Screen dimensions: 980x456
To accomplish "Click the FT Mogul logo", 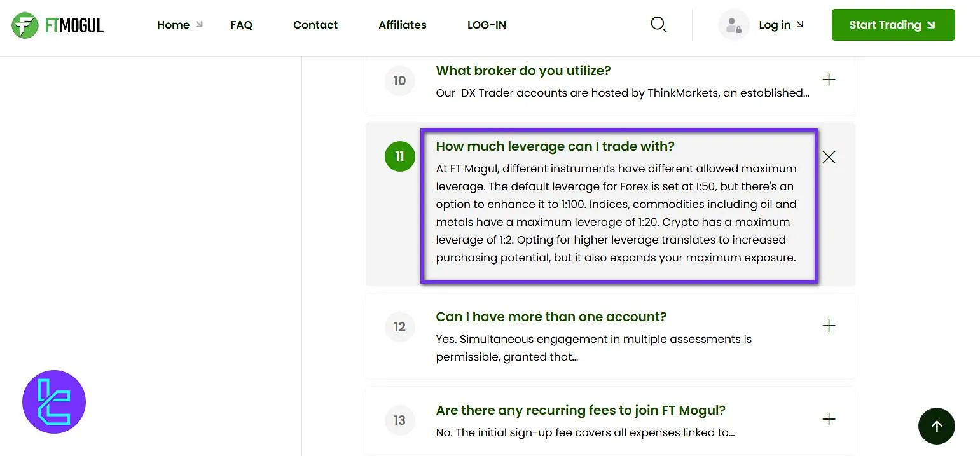I will [x=57, y=24].
